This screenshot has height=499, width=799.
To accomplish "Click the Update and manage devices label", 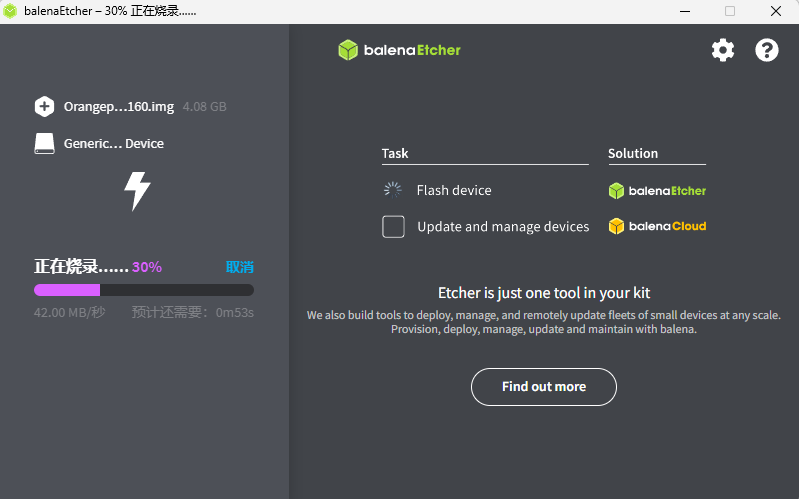I will tap(503, 227).
